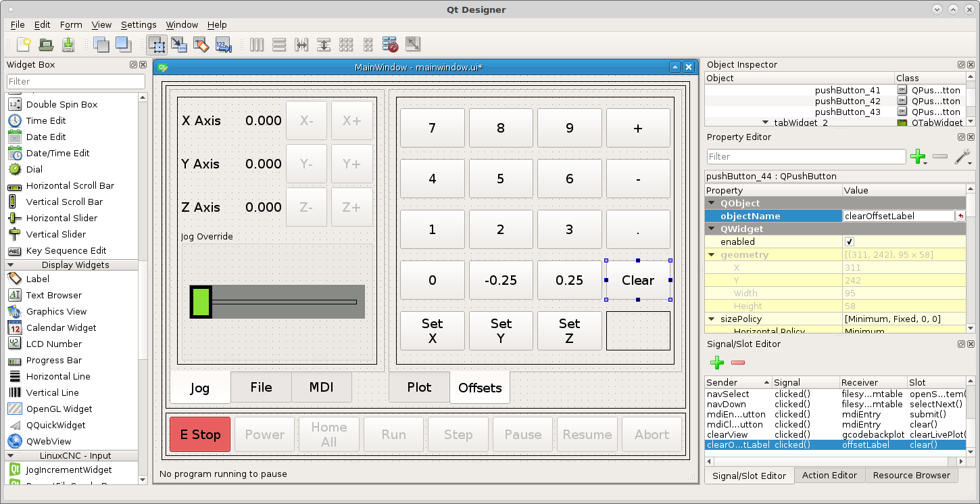The image size is (980, 504).
Task: Switch to the Action Editor tab
Action: pyautogui.click(x=829, y=475)
